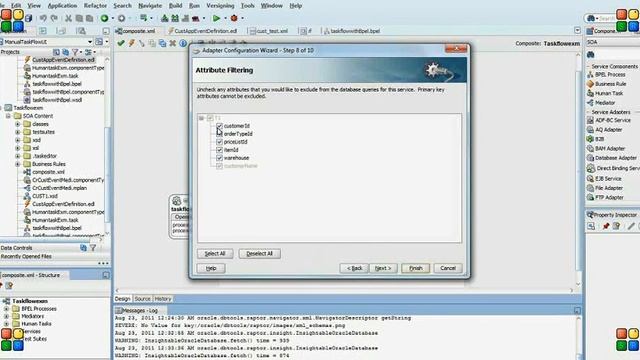
Task: Click the Undo toolbar icon
Action: coord(43,18)
